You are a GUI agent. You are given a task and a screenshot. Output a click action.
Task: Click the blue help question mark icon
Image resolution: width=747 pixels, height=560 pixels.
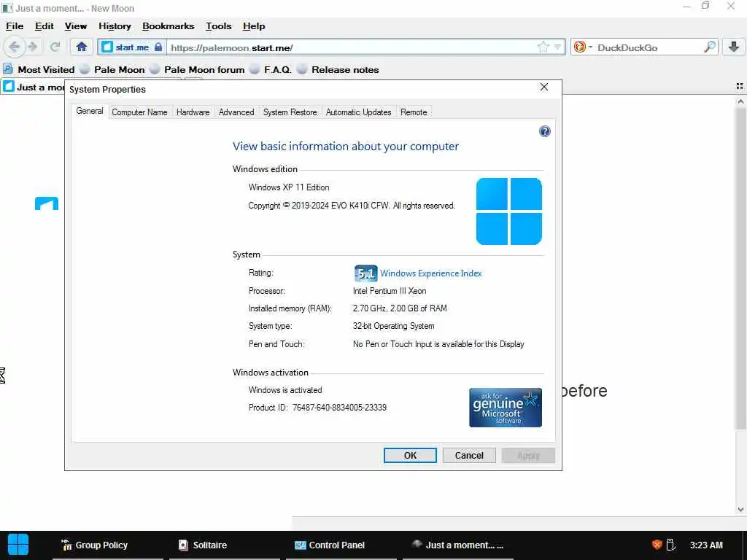pyautogui.click(x=544, y=131)
